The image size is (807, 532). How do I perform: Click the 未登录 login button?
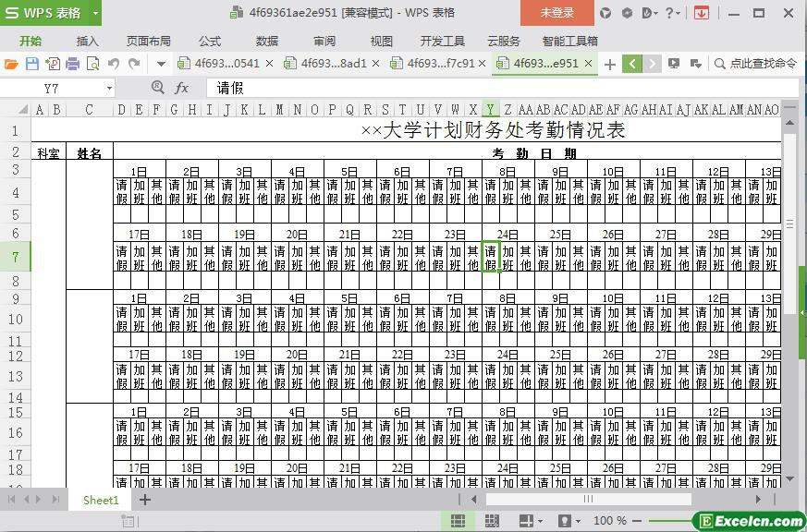[557, 13]
